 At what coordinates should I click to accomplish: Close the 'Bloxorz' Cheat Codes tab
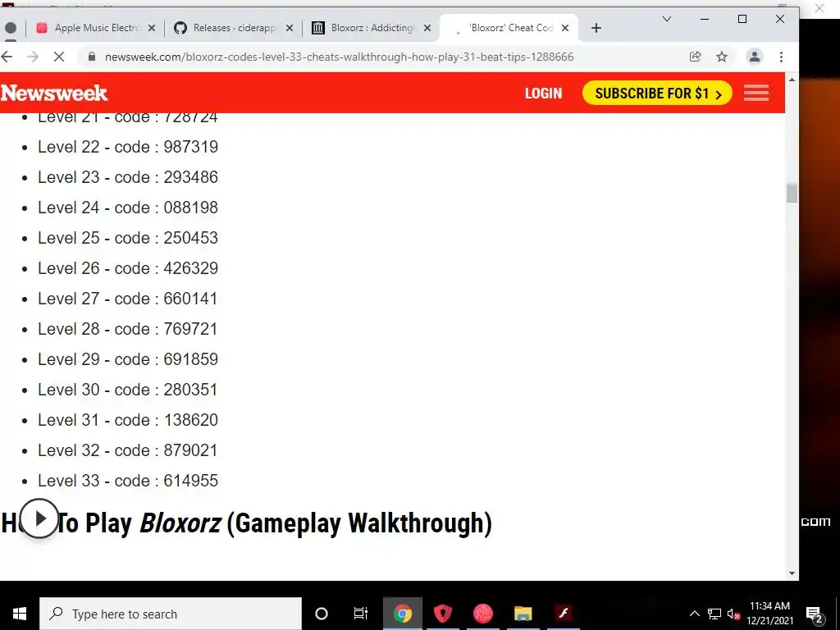click(564, 28)
